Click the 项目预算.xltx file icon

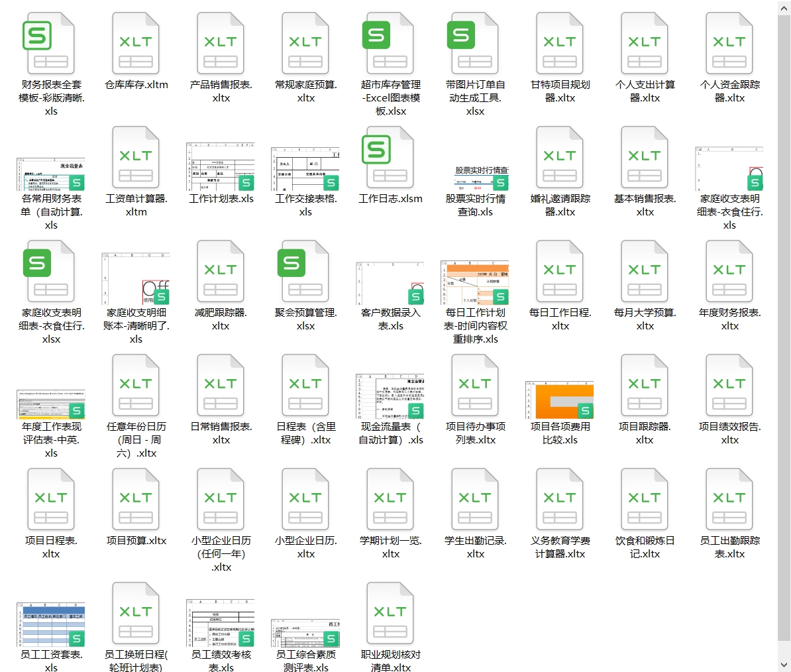click(x=136, y=500)
